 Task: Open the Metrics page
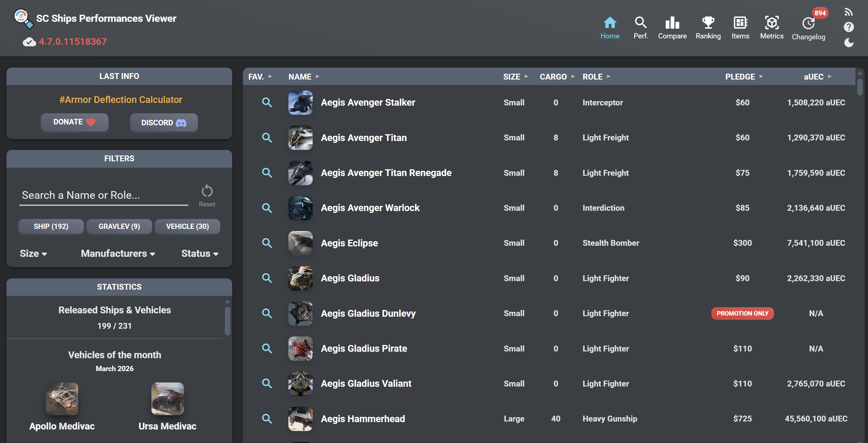[x=772, y=27]
